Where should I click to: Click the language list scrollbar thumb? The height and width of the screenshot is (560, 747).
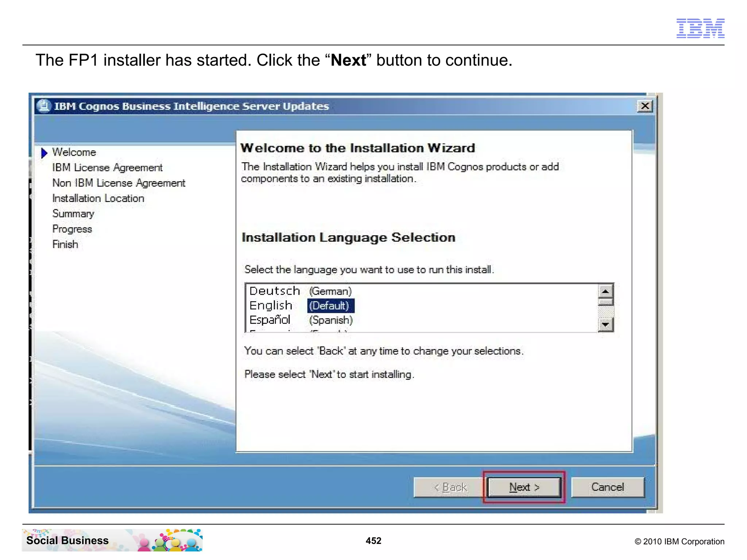605,302
